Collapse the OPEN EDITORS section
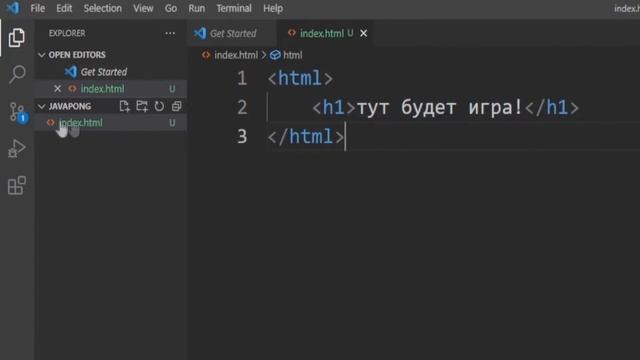Image resolution: width=640 pixels, height=360 pixels. (41, 55)
